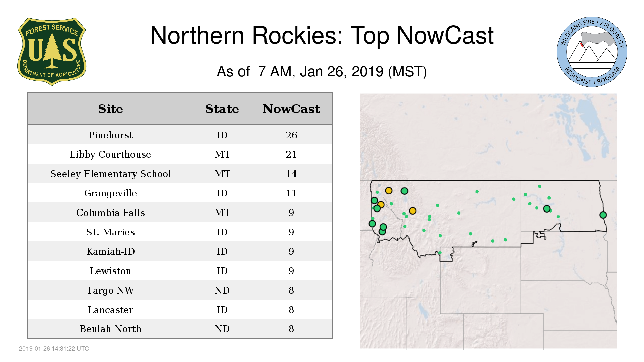The image size is (644, 362).
Task: Click the NowCast value 26
Action: click(291, 135)
